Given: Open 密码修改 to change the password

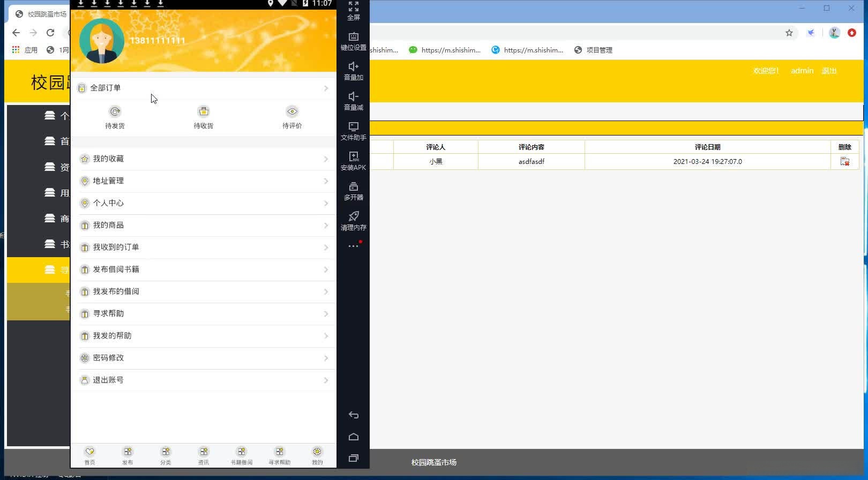Looking at the screenshot, I should click(204, 358).
